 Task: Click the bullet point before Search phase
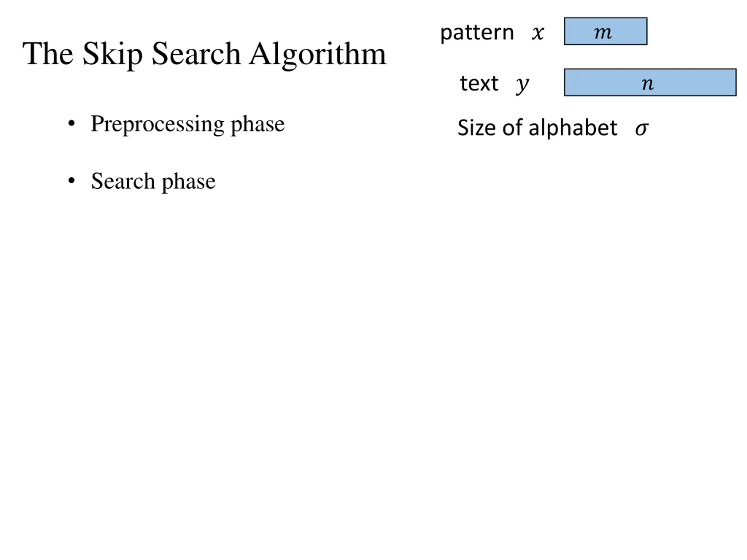click(x=71, y=181)
